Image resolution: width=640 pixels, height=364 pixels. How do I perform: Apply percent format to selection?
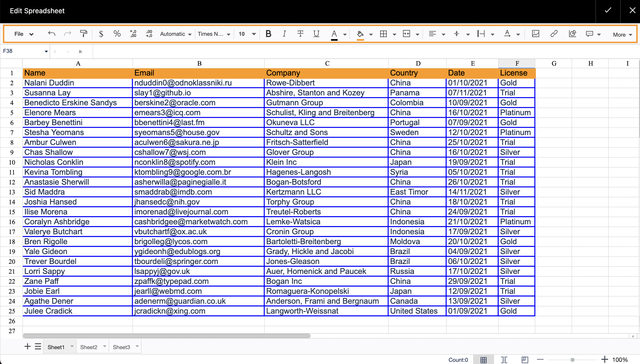click(117, 34)
